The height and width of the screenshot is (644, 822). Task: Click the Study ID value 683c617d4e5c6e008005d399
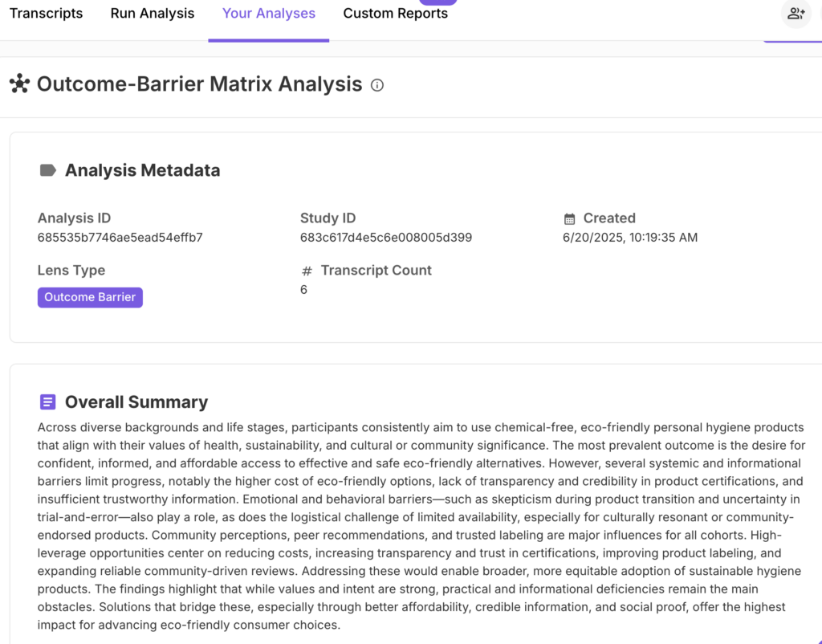point(385,238)
